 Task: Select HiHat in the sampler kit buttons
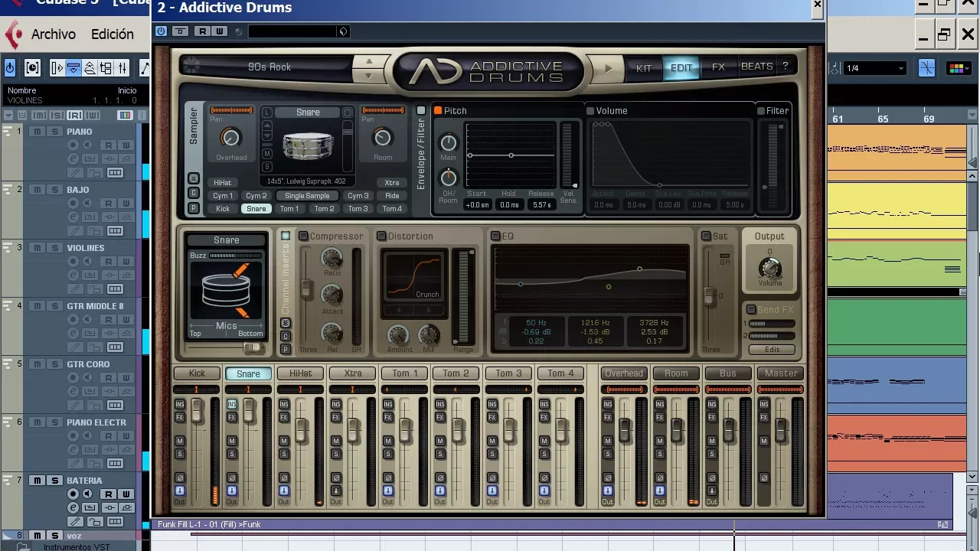[223, 183]
